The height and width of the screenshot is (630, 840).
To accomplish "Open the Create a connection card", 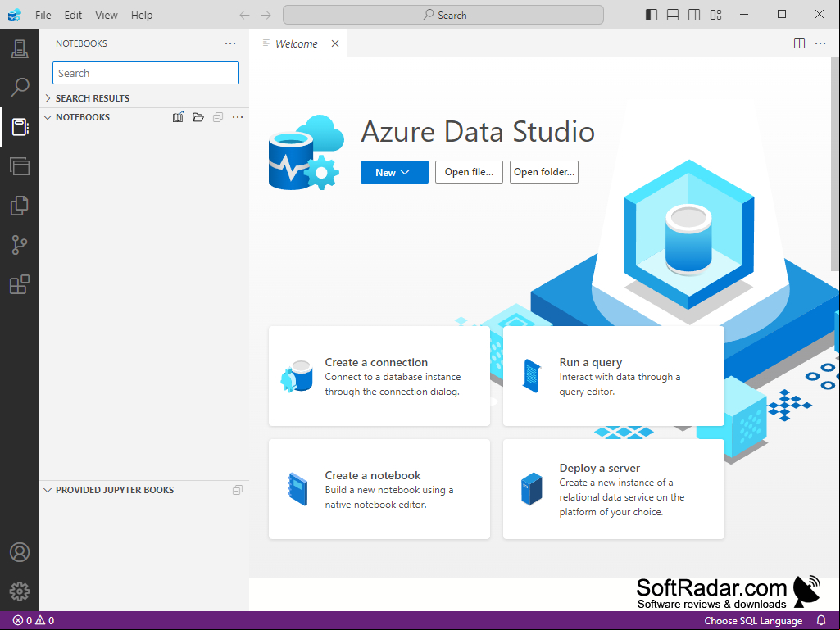I will [x=379, y=376].
